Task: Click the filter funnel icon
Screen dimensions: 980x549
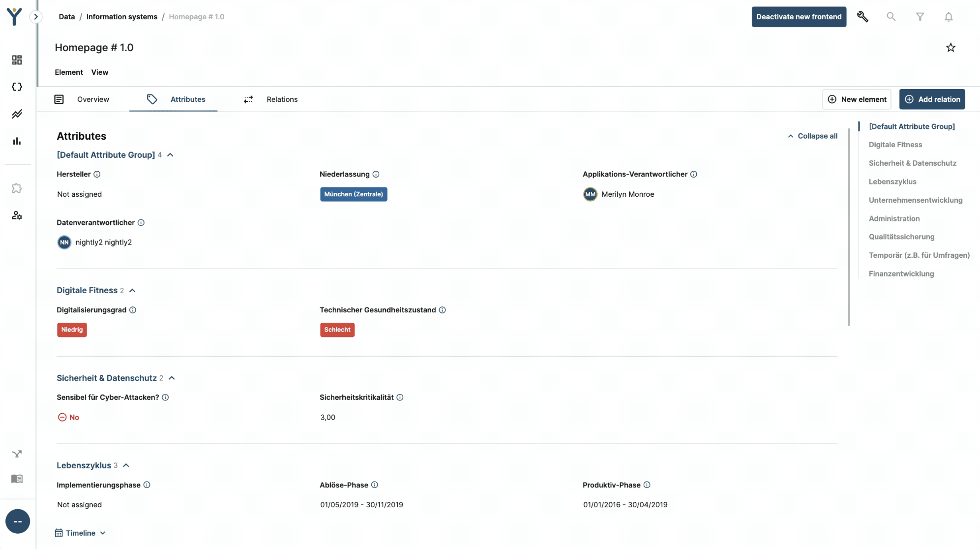Action: [920, 17]
